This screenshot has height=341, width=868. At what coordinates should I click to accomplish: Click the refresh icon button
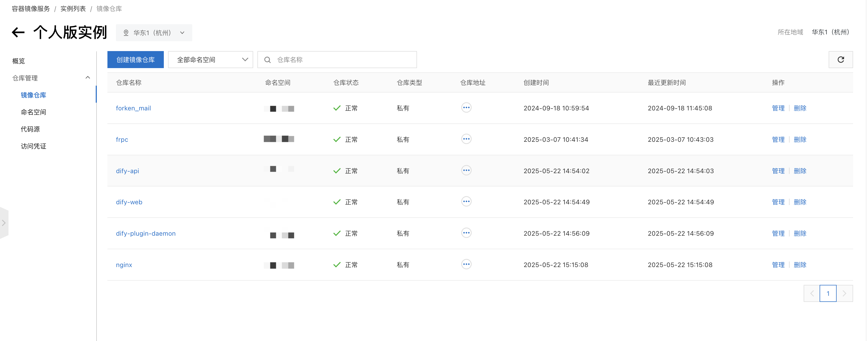pyautogui.click(x=840, y=60)
